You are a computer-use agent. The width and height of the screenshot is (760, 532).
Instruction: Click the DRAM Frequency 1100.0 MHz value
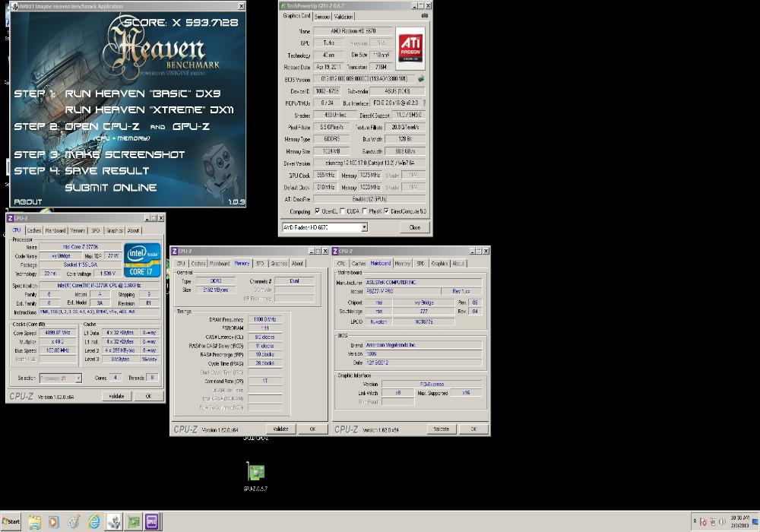264,319
